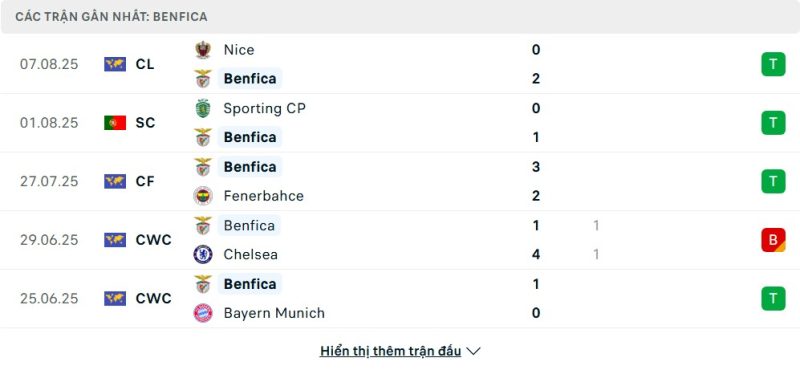Click the Nice club crest icon

[x=203, y=50]
